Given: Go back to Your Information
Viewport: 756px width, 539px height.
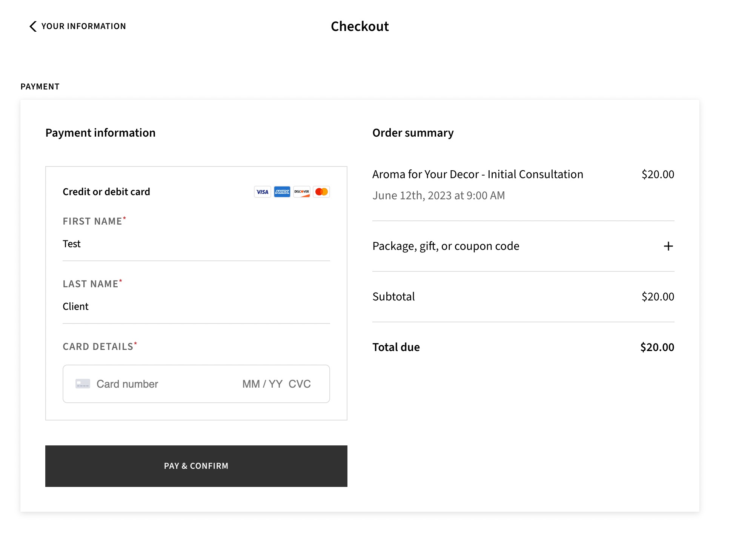Looking at the screenshot, I should coord(83,26).
